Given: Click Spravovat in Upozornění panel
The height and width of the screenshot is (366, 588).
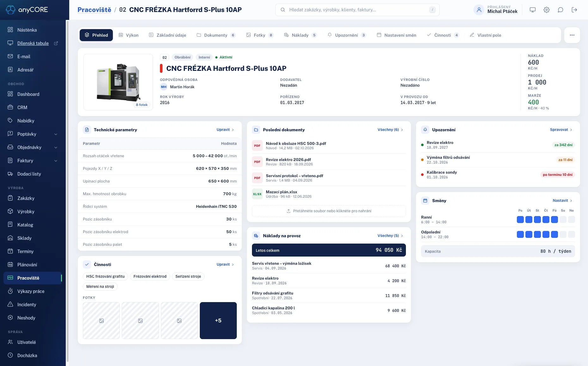Looking at the screenshot, I should [x=561, y=130].
